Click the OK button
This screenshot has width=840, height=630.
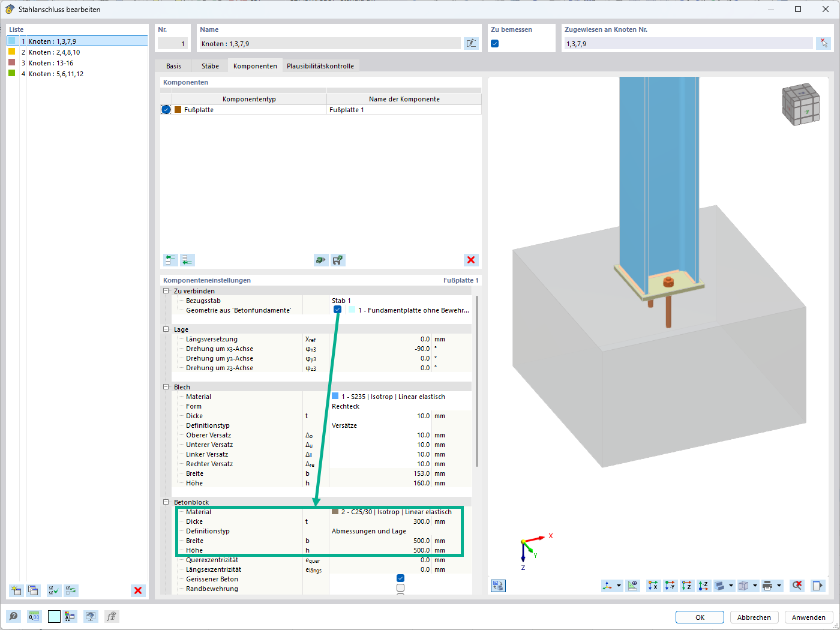tap(700, 617)
